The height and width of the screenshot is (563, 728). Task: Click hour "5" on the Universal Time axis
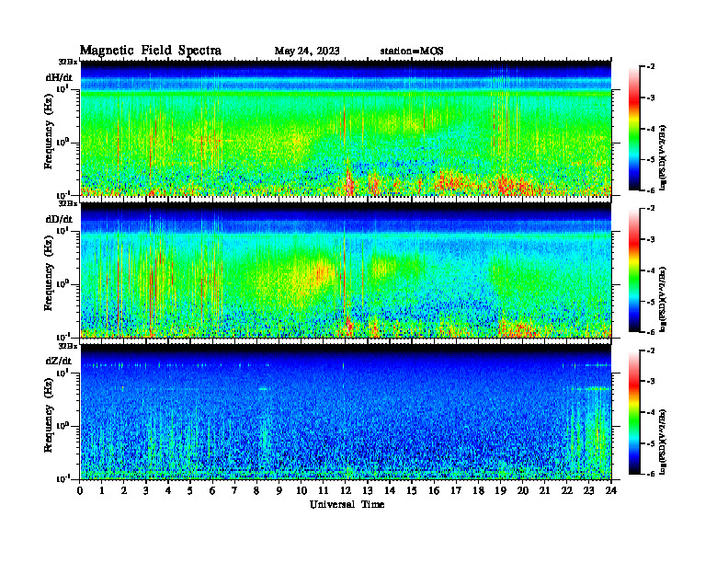(190, 490)
